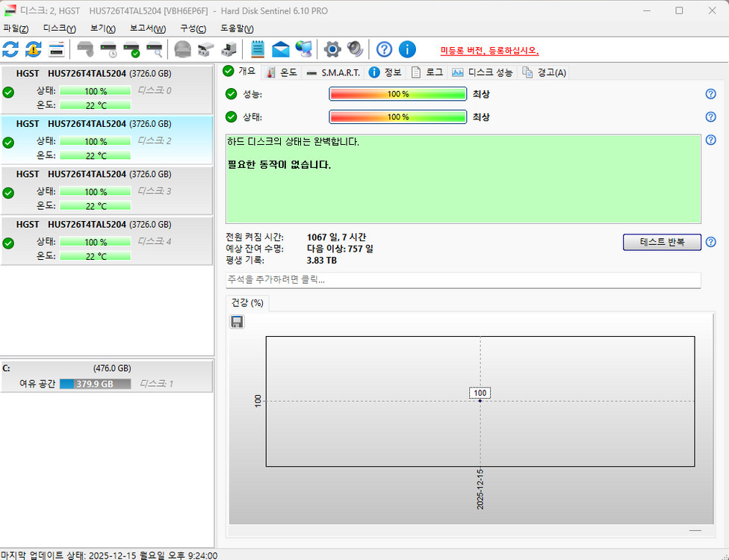Start a quick disk test from the toolbar
This screenshot has height=560, width=729.
pyautogui.click(x=133, y=49)
